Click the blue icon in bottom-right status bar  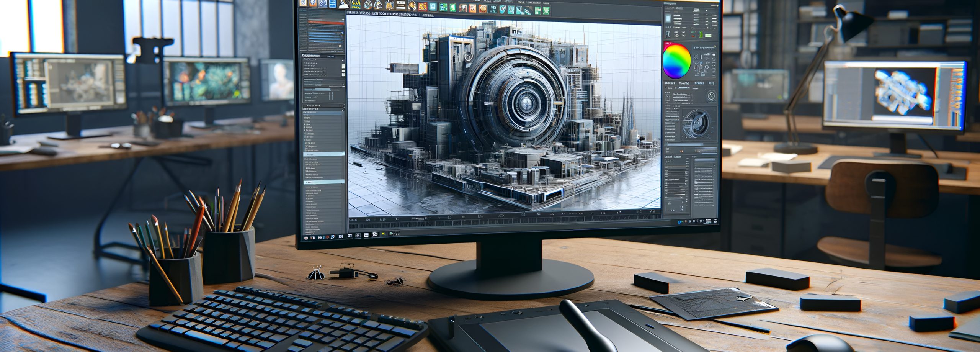pyautogui.click(x=679, y=223)
